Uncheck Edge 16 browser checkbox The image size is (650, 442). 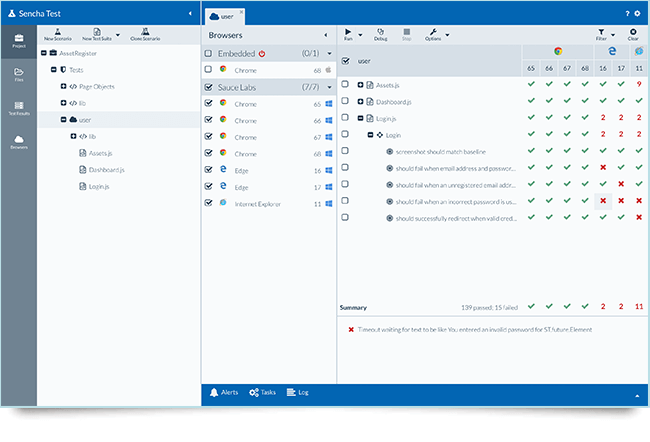click(x=209, y=169)
